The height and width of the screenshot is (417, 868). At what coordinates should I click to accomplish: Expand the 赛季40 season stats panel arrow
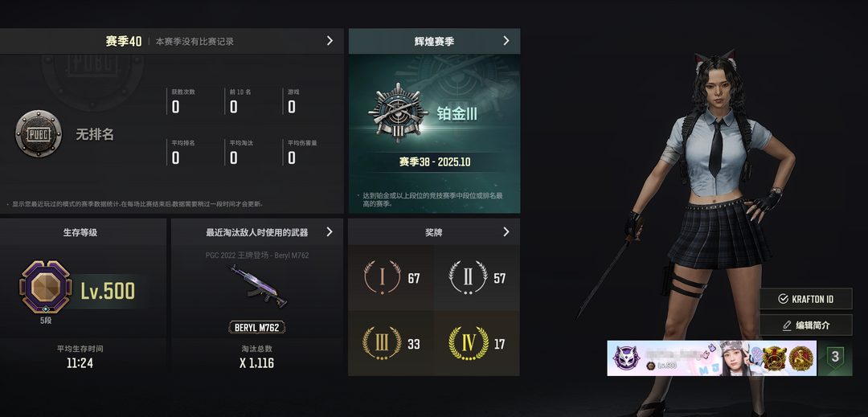330,41
